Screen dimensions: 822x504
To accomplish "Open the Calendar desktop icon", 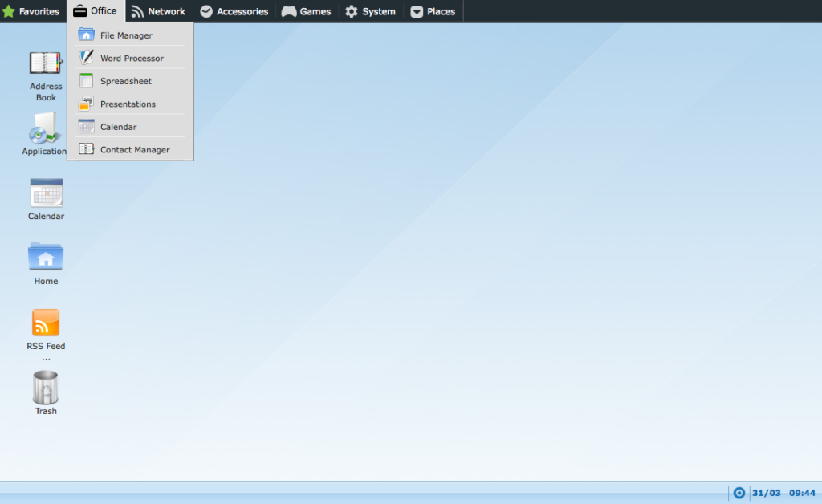I will [x=46, y=193].
